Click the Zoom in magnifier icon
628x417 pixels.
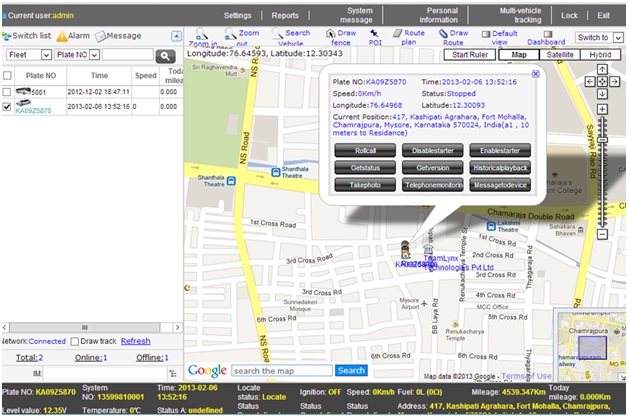pos(201,34)
